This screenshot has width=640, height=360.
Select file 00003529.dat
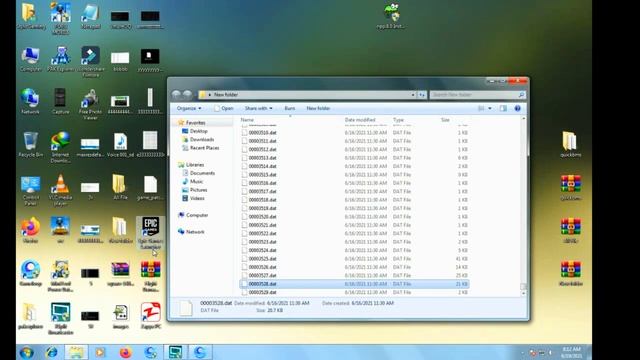click(x=354, y=292)
